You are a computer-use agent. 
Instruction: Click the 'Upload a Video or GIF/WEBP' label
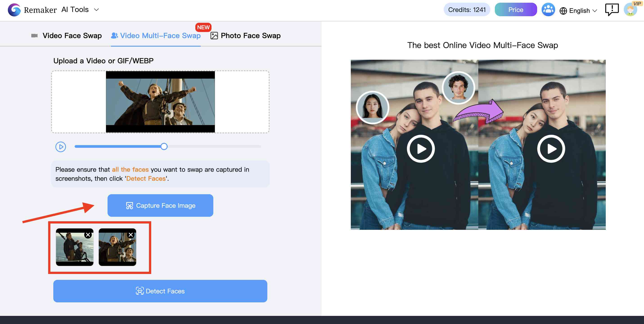point(103,61)
